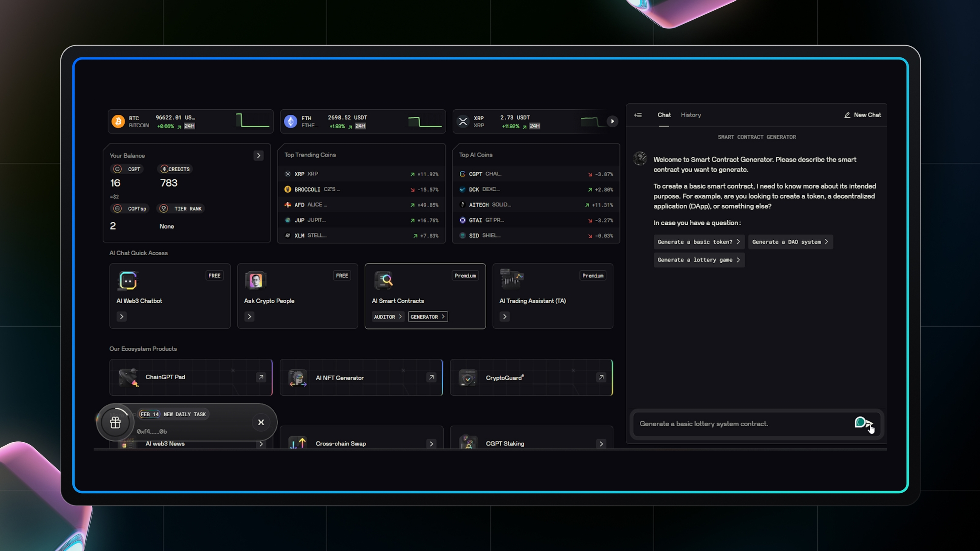Open the AI Web3 Chatbot icon
This screenshot has height=551, width=980.
[x=127, y=280]
